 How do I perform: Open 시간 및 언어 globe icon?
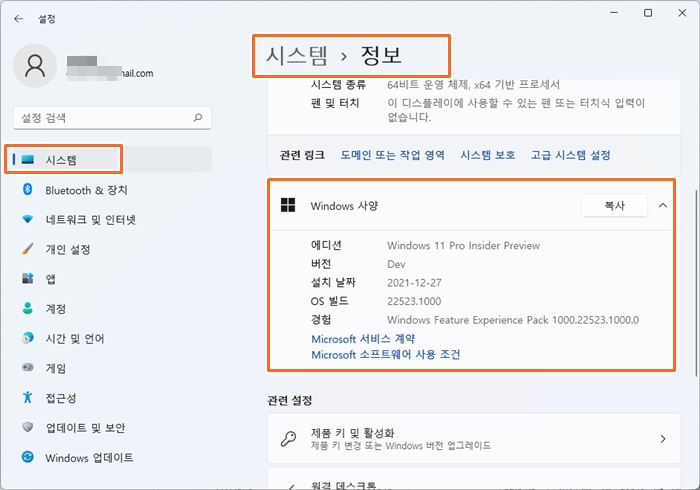pos(28,338)
